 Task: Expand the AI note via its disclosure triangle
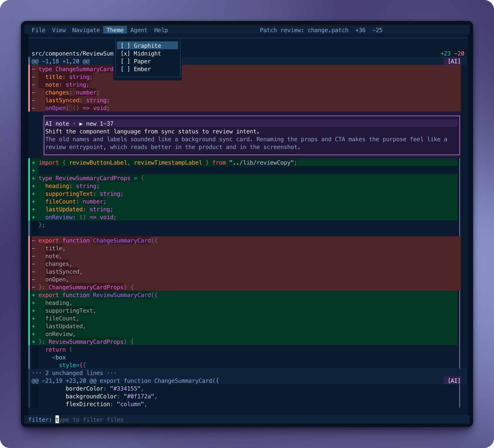(81, 124)
